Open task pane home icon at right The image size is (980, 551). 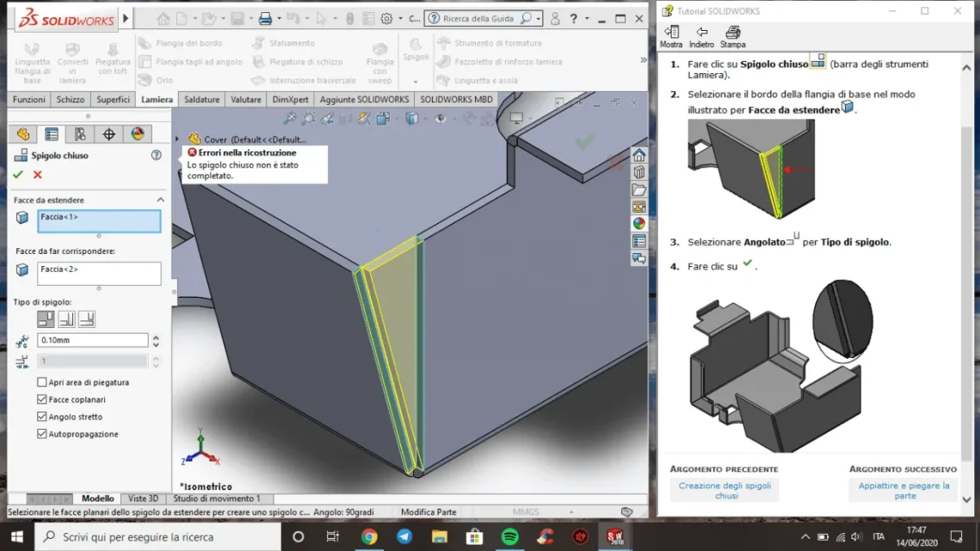[x=638, y=155]
